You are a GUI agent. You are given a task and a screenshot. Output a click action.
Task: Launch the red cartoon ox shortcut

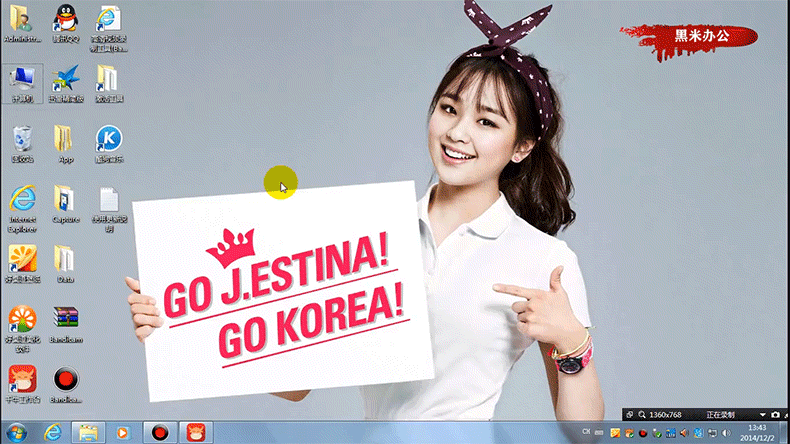(x=22, y=384)
